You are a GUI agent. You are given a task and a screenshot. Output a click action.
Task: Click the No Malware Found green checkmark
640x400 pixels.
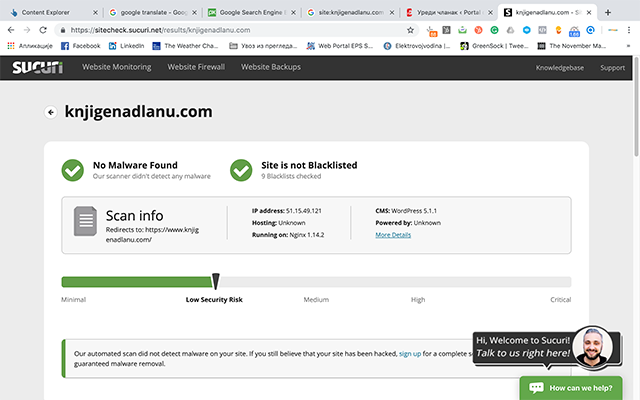(x=72, y=170)
